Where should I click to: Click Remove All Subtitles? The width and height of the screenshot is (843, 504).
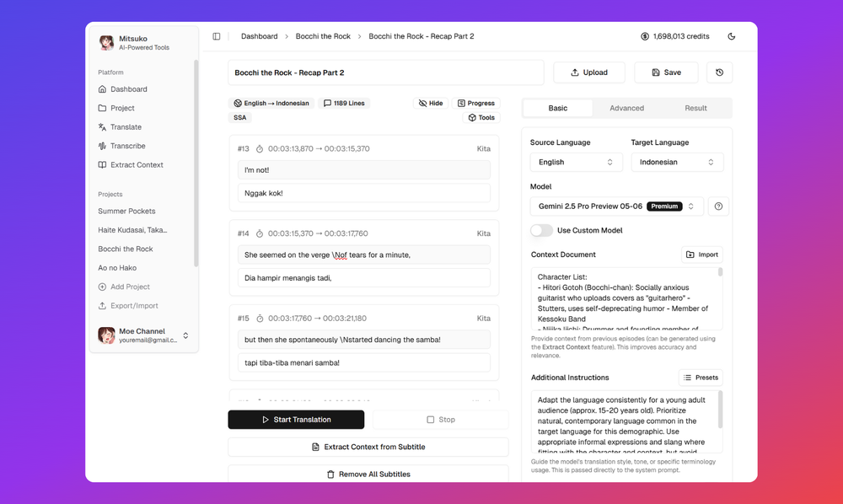coord(368,475)
